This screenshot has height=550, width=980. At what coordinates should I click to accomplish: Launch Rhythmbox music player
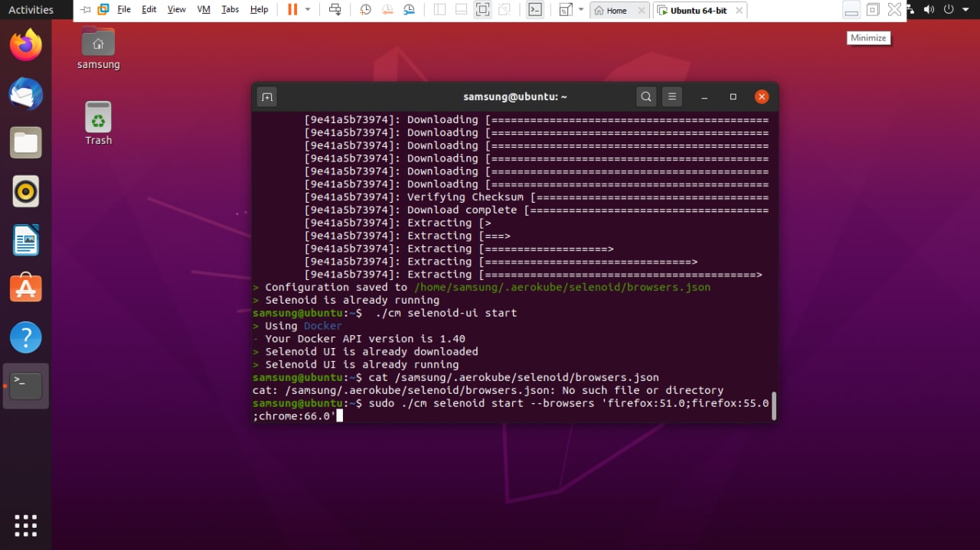(26, 191)
